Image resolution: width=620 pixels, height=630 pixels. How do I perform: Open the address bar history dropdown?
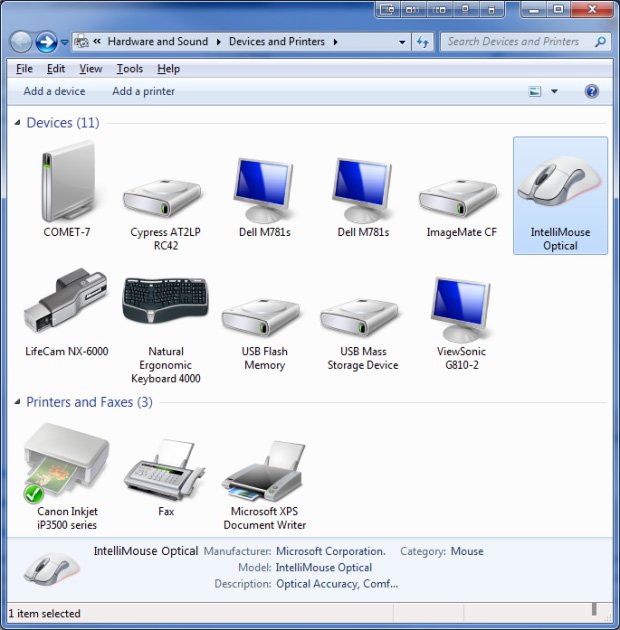(402, 42)
